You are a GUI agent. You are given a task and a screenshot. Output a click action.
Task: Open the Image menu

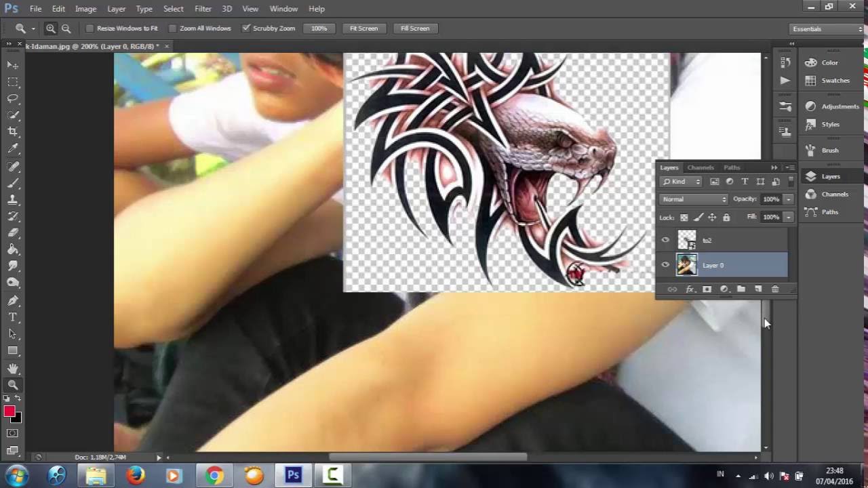coord(85,9)
